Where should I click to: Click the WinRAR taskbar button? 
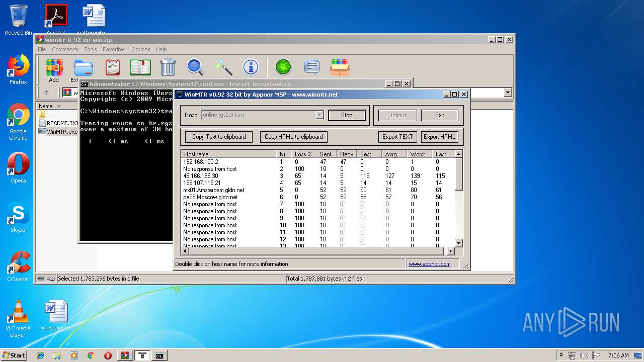point(125,355)
